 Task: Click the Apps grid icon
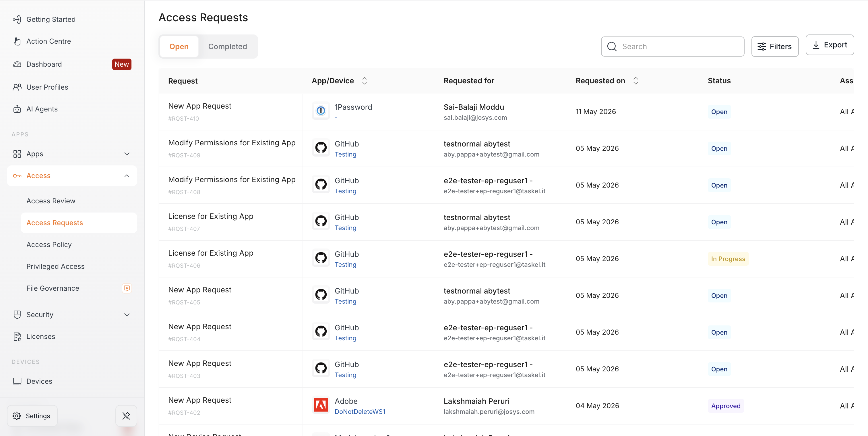[x=17, y=154]
